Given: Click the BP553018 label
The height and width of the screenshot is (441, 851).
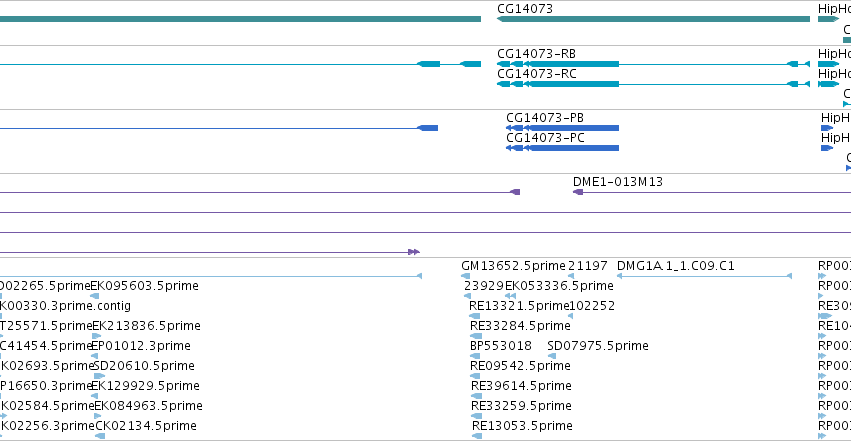Looking at the screenshot, I should [500, 346].
